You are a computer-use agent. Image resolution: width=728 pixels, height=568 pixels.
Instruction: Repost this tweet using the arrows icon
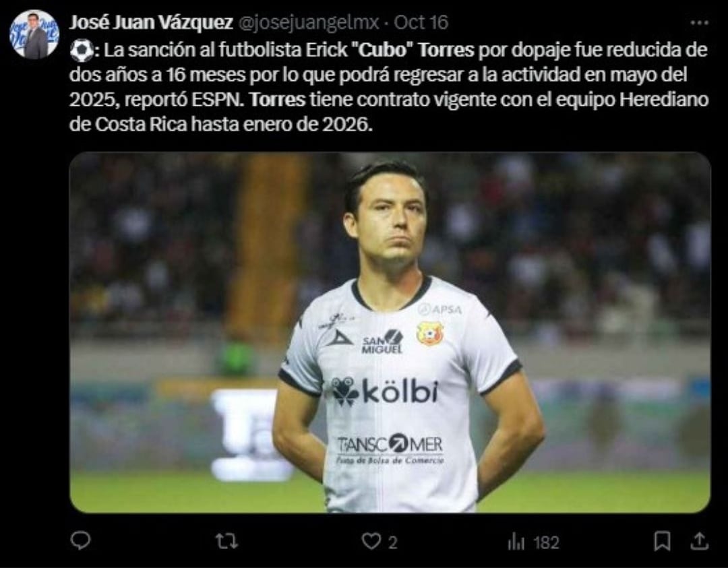(x=227, y=541)
